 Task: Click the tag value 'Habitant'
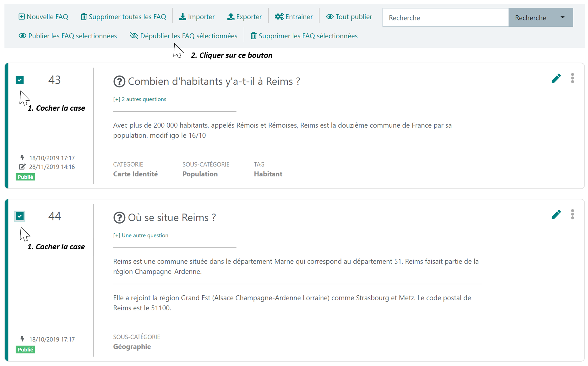click(268, 174)
